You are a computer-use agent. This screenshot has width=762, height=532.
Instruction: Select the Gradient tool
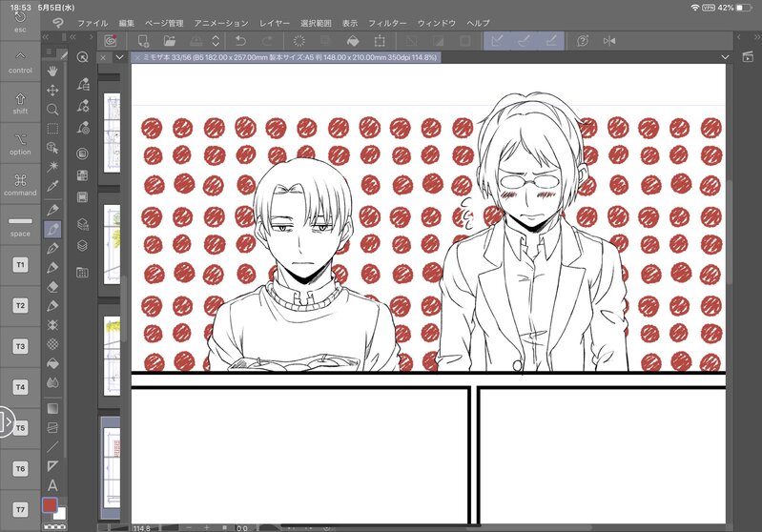pyautogui.click(x=52, y=408)
